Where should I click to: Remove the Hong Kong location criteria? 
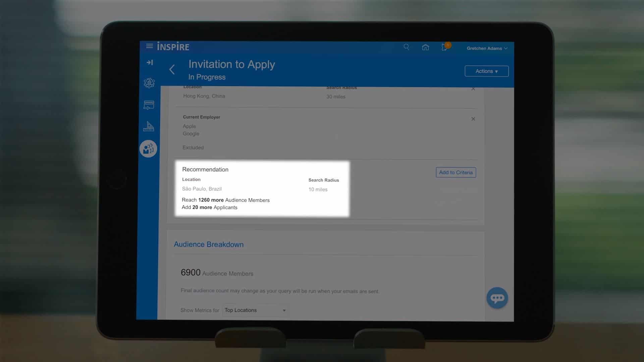[x=473, y=88]
